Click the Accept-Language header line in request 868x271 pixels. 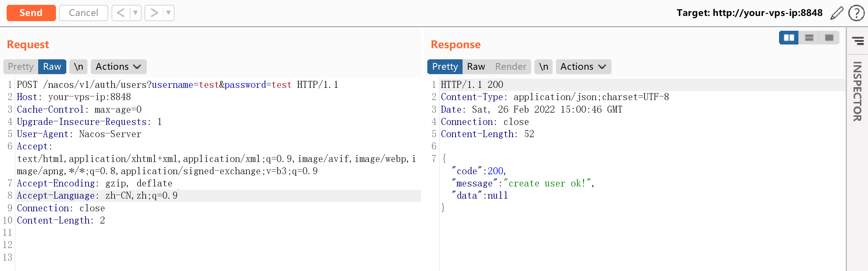(x=97, y=196)
